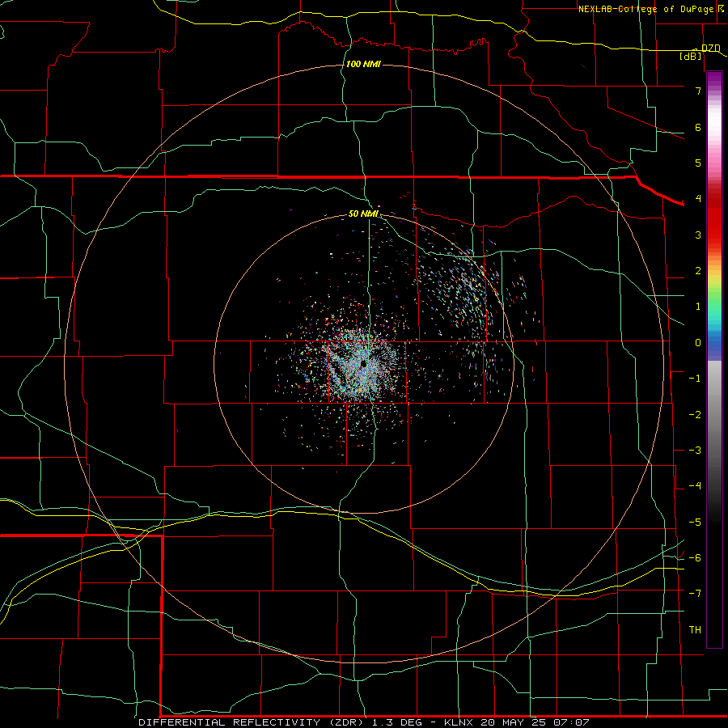Click the 6 value on the scale

pyautogui.click(x=698, y=127)
